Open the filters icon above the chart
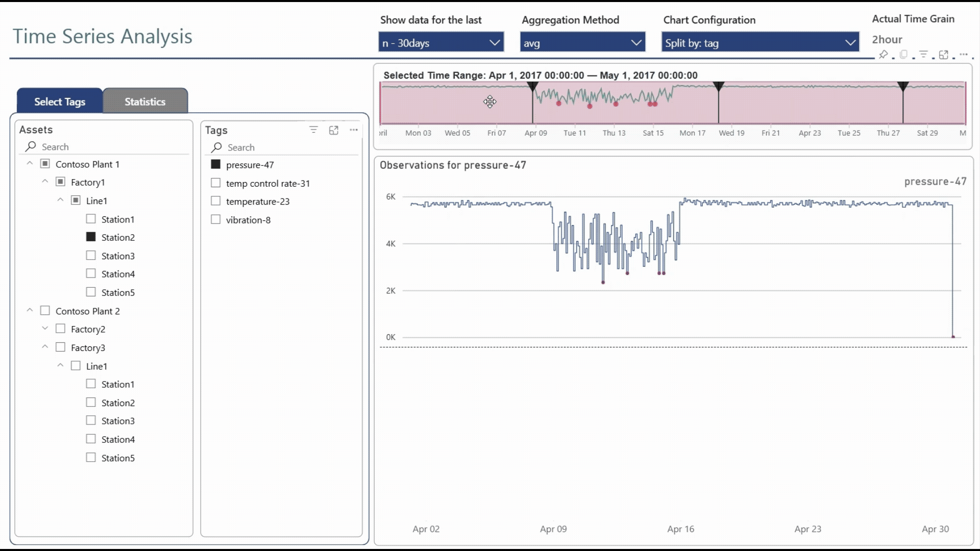Image resolution: width=980 pixels, height=551 pixels. point(924,55)
